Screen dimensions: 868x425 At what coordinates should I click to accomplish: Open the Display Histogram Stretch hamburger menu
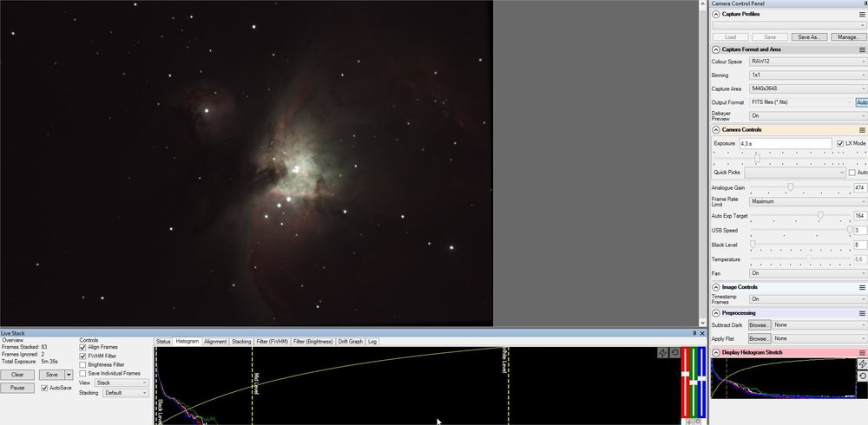click(862, 352)
